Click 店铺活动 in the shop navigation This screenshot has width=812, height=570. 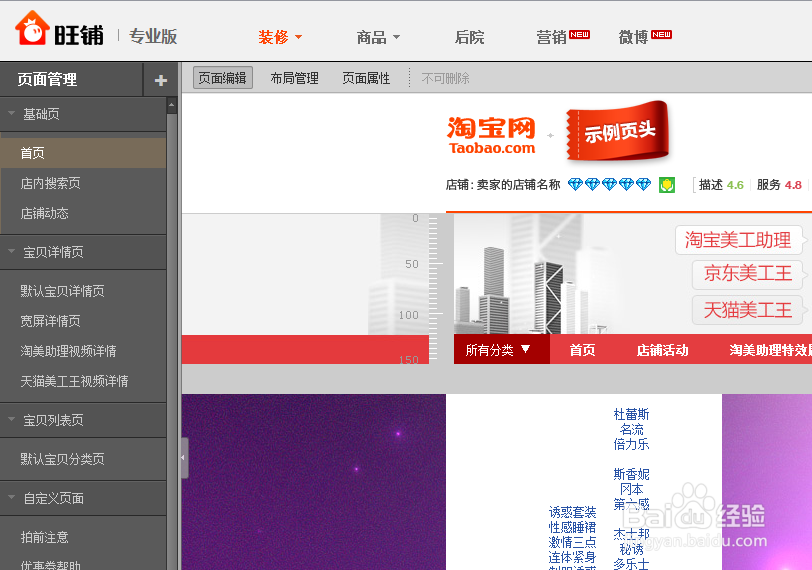click(662, 350)
